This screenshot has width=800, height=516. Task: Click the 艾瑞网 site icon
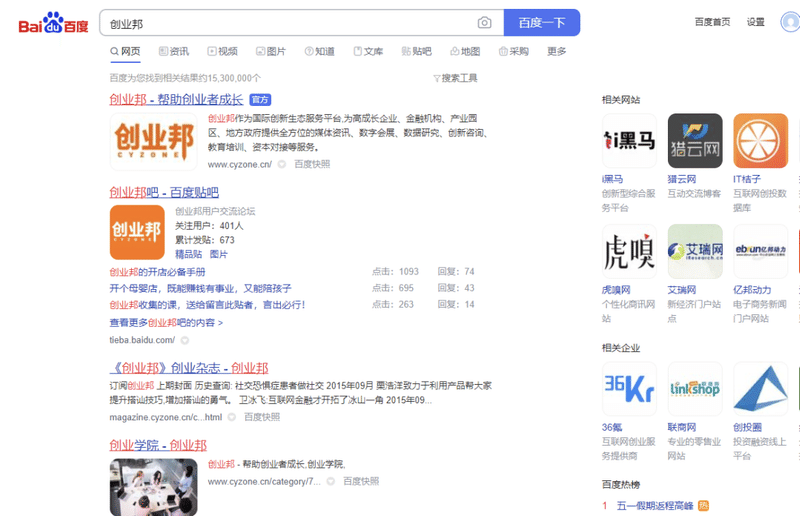coord(695,251)
